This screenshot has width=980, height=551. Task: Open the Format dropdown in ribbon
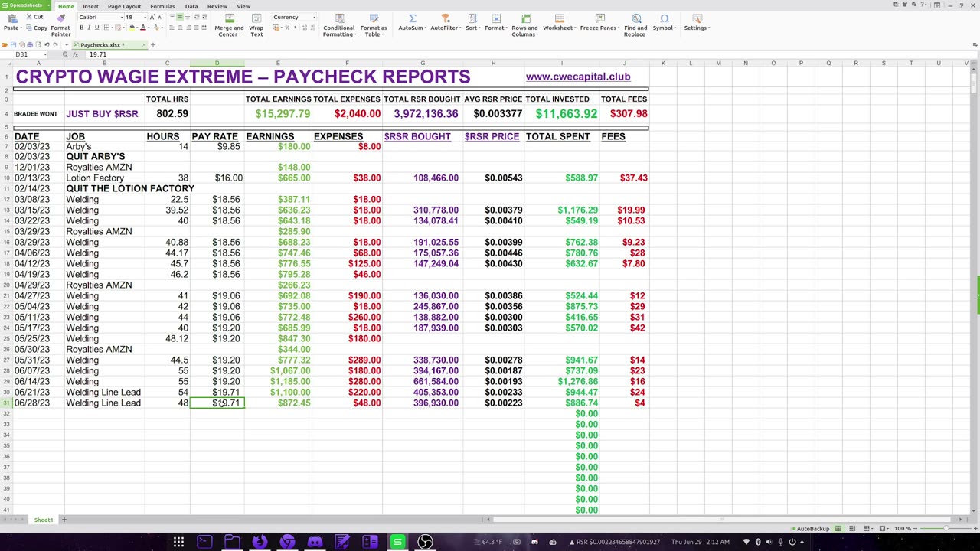click(495, 23)
